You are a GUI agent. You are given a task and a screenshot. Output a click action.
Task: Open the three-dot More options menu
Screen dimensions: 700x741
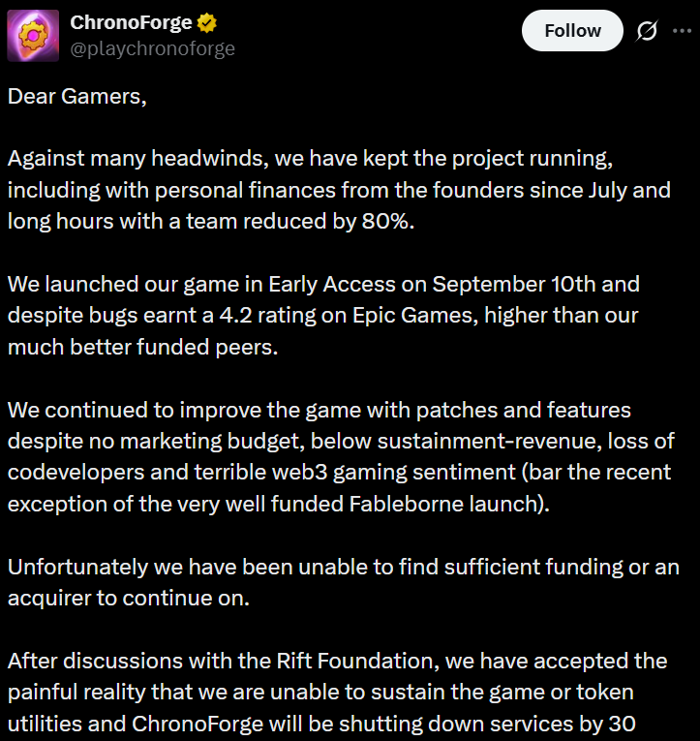click(684, 31)
